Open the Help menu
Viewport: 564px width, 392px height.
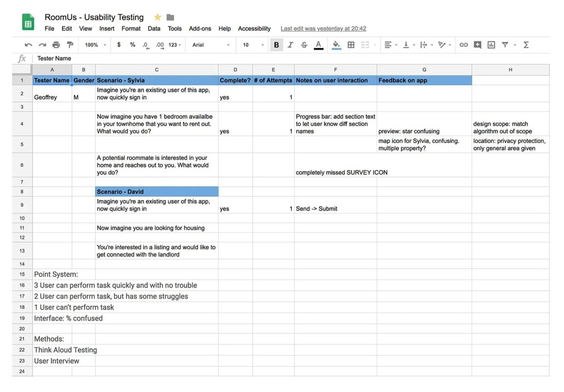225,29
